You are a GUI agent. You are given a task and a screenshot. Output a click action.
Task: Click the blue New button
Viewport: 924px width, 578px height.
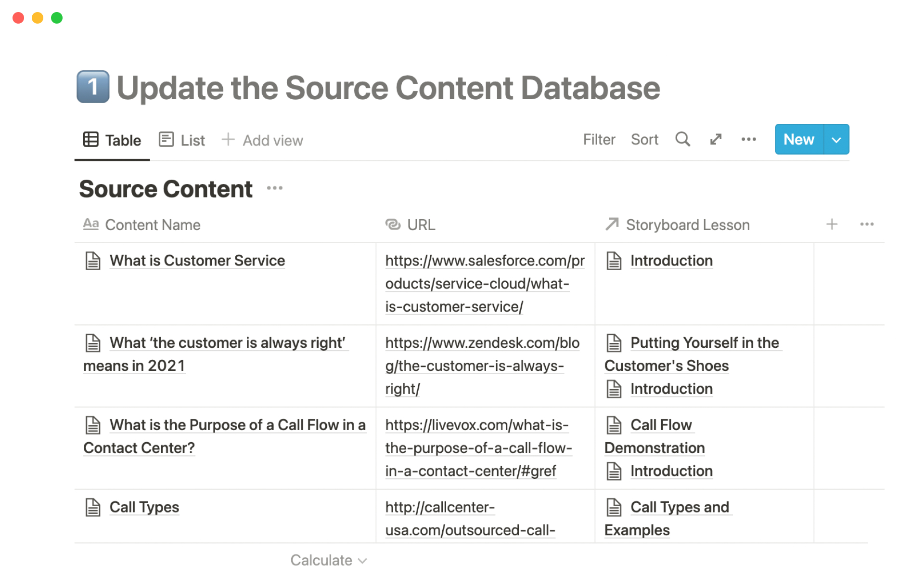[x=798, y=140]
